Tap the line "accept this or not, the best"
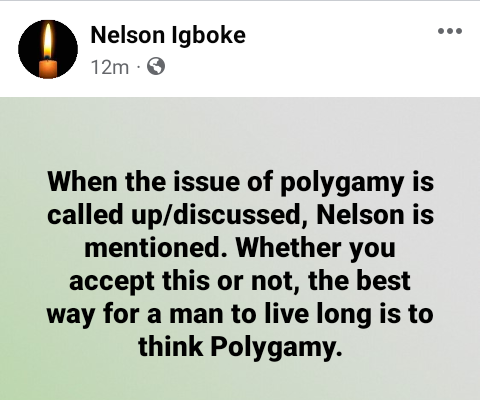Image resolution: width=480 pixels, height=400 pixels. click(x=240, y=281)
